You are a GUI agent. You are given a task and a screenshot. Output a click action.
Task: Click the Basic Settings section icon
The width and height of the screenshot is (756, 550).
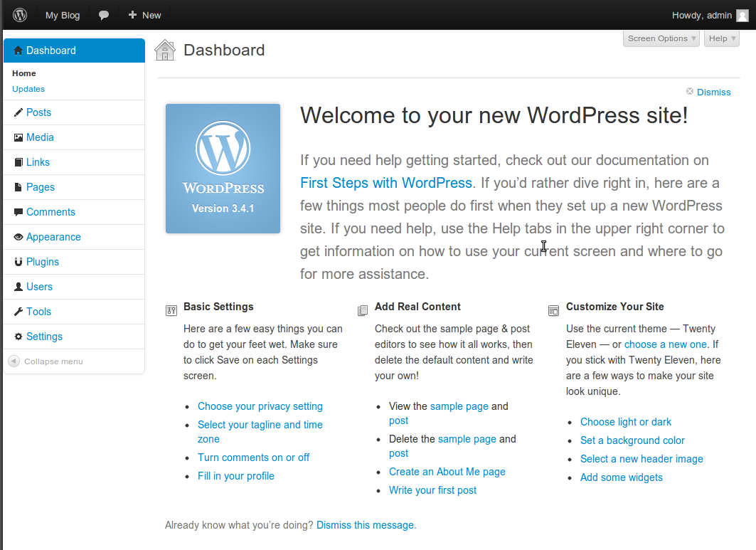pos(171,310)
